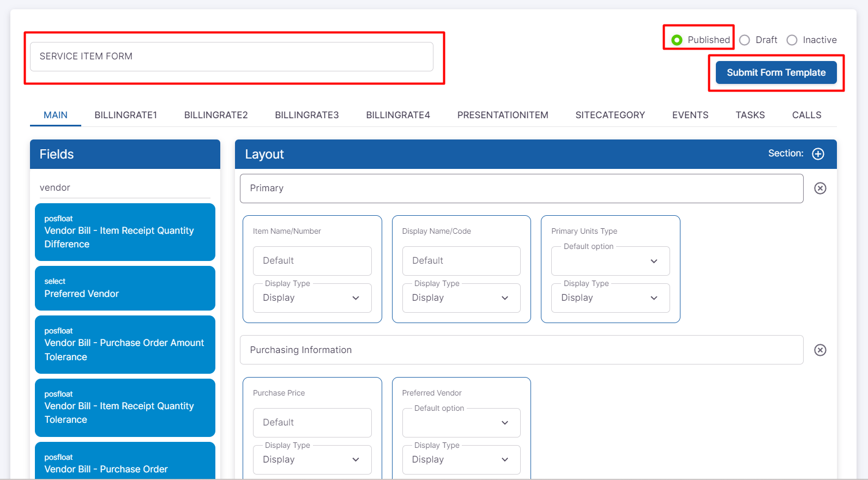Click Submit Form Template button

pos(776,72)
